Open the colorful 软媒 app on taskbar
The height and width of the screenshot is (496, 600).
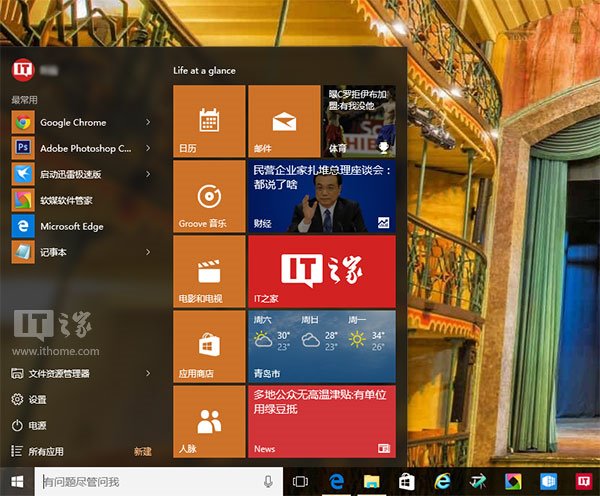(513, 481)
